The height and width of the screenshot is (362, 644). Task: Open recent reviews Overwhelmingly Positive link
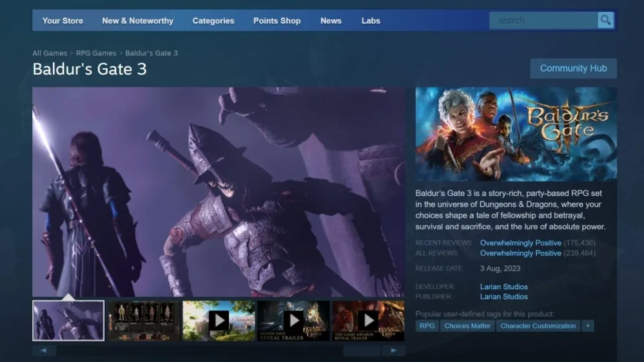[520, 243]
